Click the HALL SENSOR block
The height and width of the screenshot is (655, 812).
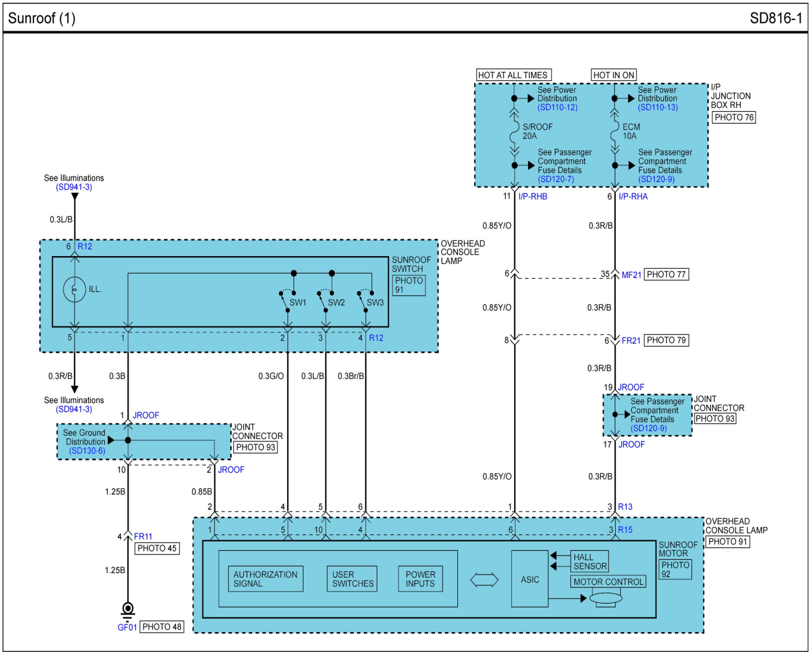click(x=589, y=562)
